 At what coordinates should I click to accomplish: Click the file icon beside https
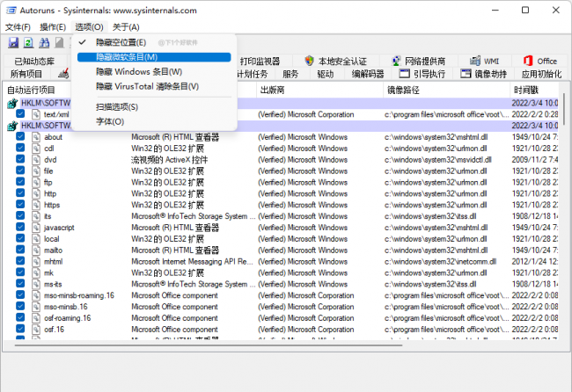[36, 205]
